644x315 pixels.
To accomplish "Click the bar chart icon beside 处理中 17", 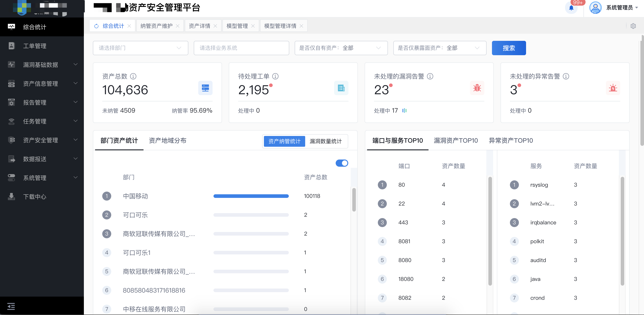I will coord(404,111).
